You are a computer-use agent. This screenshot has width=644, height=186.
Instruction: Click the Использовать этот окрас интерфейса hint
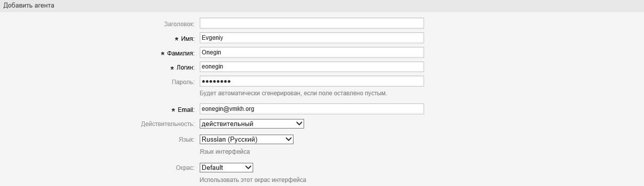click(x=253, y=180)
